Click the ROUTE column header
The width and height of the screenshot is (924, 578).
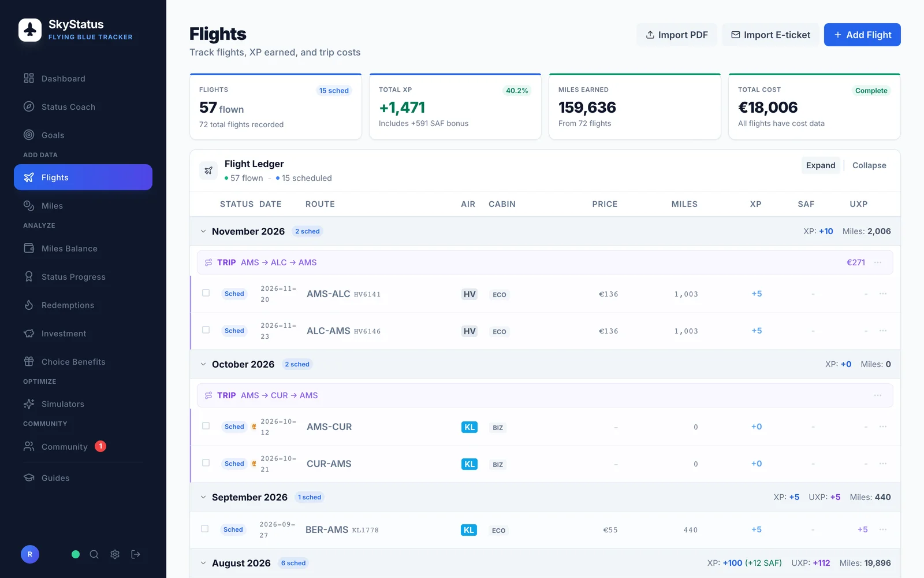(x=320, y=204)
